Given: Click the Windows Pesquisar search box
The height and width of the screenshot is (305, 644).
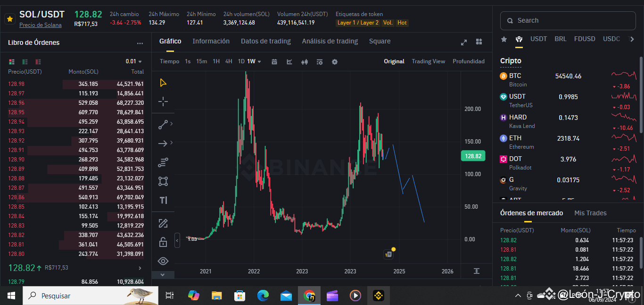Looking at the screenshot, I should point(90,296).
